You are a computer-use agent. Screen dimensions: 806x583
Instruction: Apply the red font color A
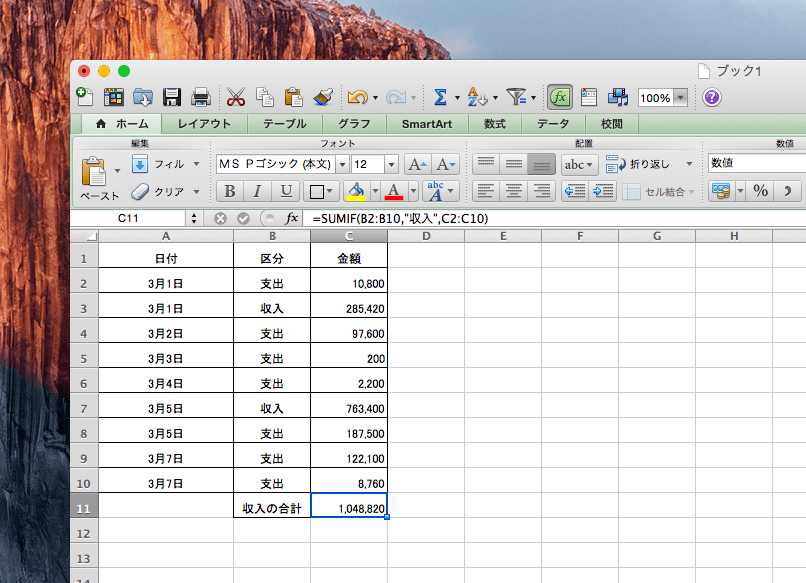pos(394,191)
